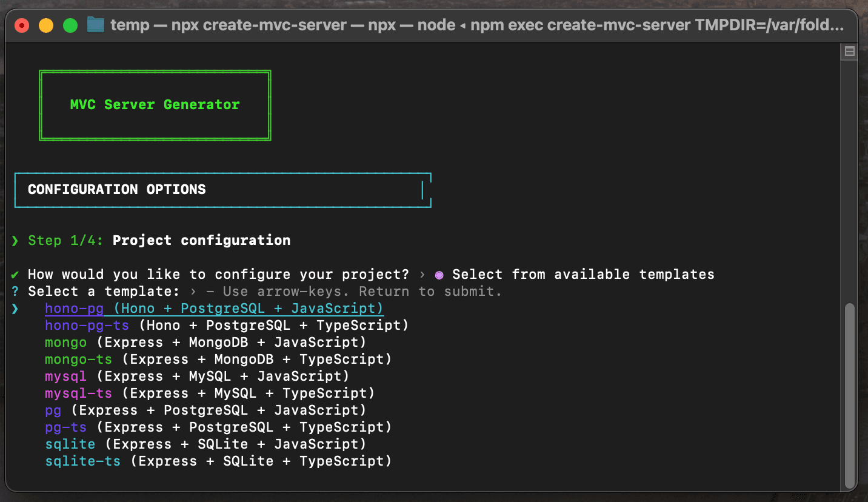
Task: Click the green MVC Server Generator banner
Action: (155, 105)
